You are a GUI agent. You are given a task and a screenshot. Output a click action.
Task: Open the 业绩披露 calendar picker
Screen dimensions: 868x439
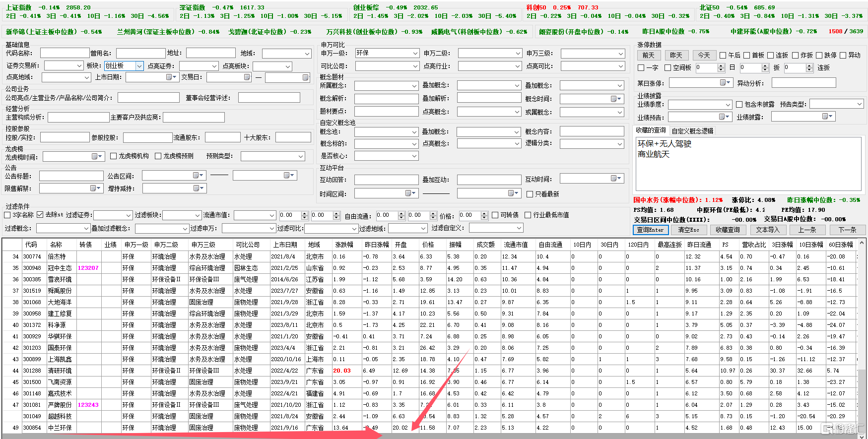pyautogui.click(x=828, y=116)
